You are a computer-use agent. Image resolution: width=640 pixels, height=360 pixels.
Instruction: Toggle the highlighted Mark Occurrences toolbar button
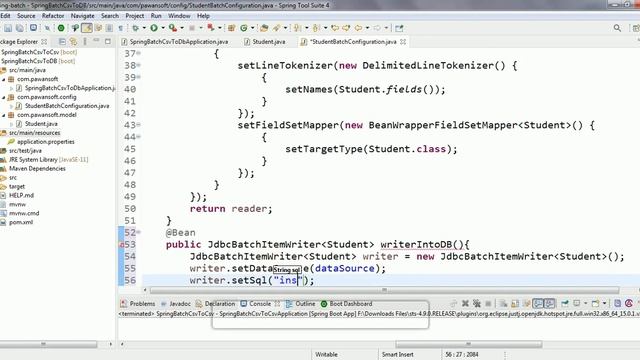click(87, 28)
